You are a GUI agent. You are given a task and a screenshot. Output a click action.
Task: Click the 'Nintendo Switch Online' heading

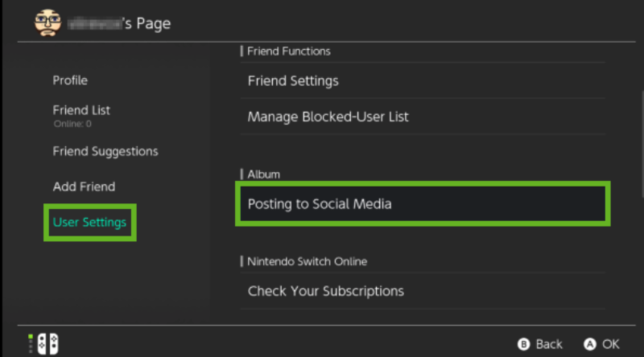coord(308,261)
